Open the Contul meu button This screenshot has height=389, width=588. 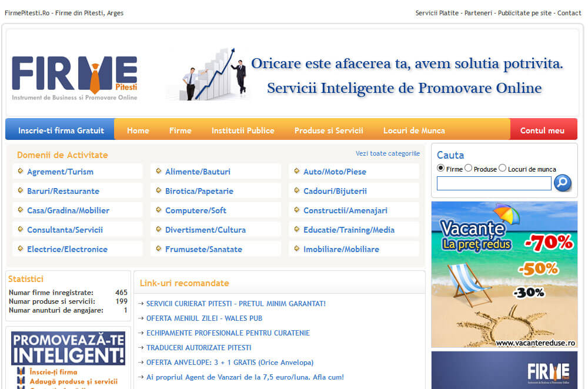542,130
